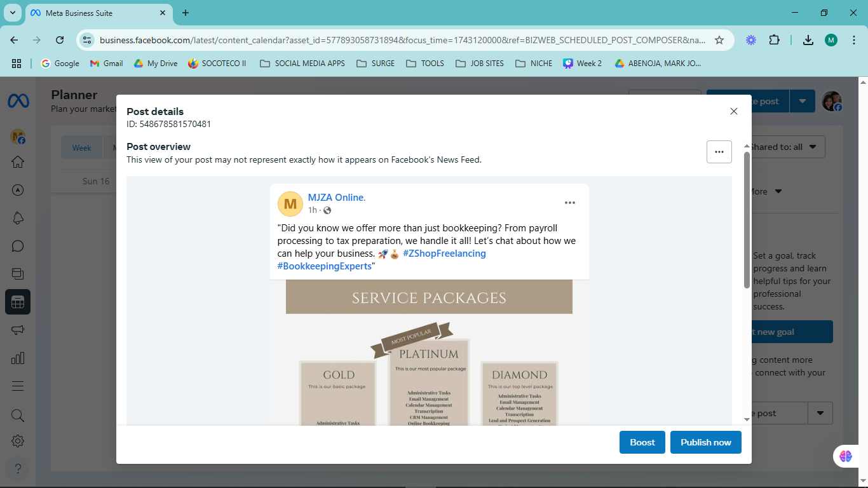Click Publish now button
This screenshot has width=868, height=488.
pyautogui.click(x=706, y=442)
